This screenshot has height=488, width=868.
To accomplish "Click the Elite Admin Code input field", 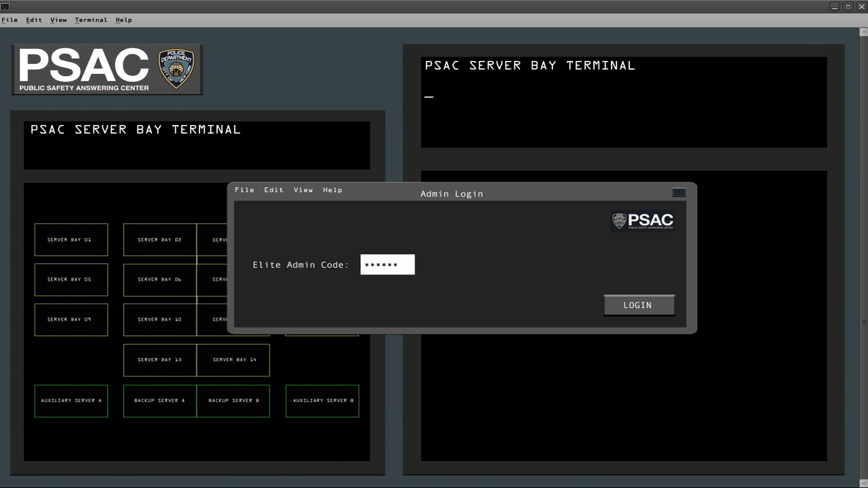I will click(x=387, y=264).
